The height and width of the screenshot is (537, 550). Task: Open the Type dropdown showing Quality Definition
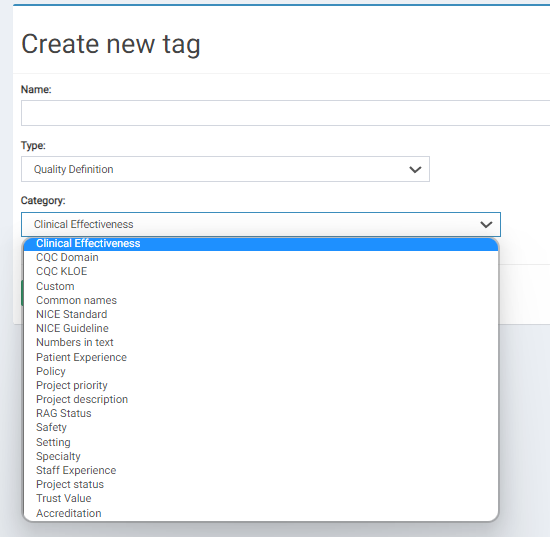pos(225,169)
